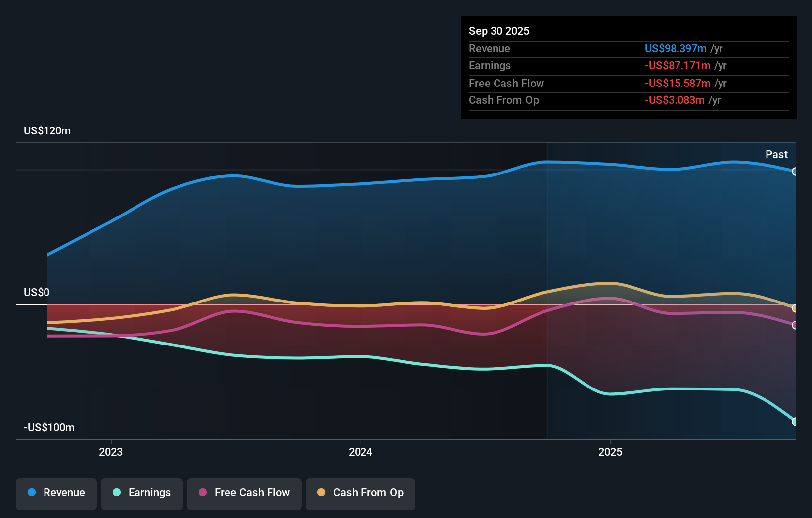Toggle the Revenue series visibility
The width and height of the screenshot is (812, 518).
(x=56, y=493)
